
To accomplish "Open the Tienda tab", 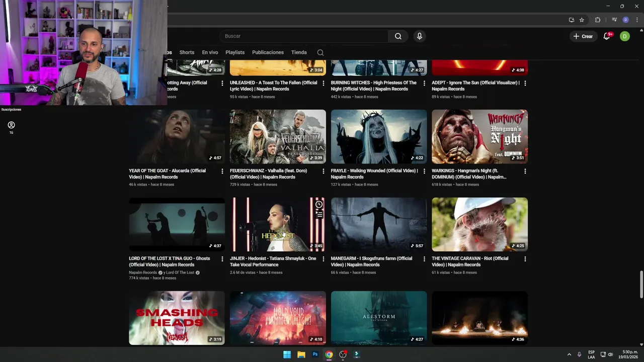I will click(x=299, y=52).
